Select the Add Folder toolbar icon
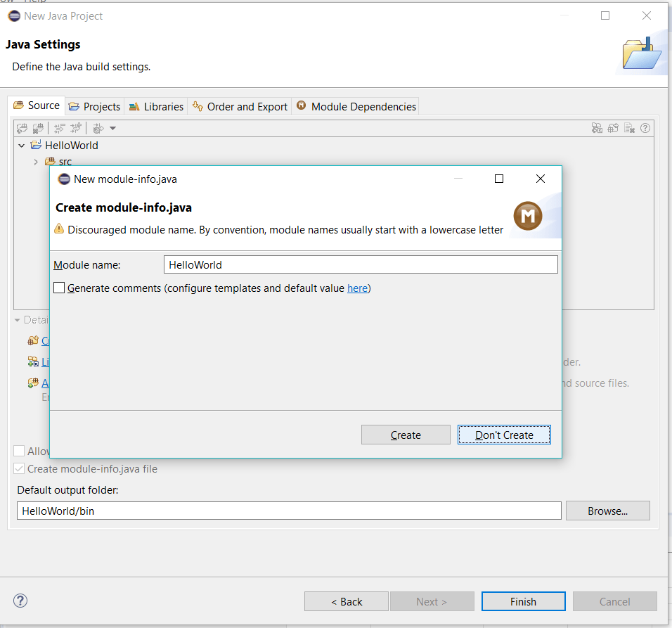The width and height of the screenshot is (672, 628). click(22, 128)
